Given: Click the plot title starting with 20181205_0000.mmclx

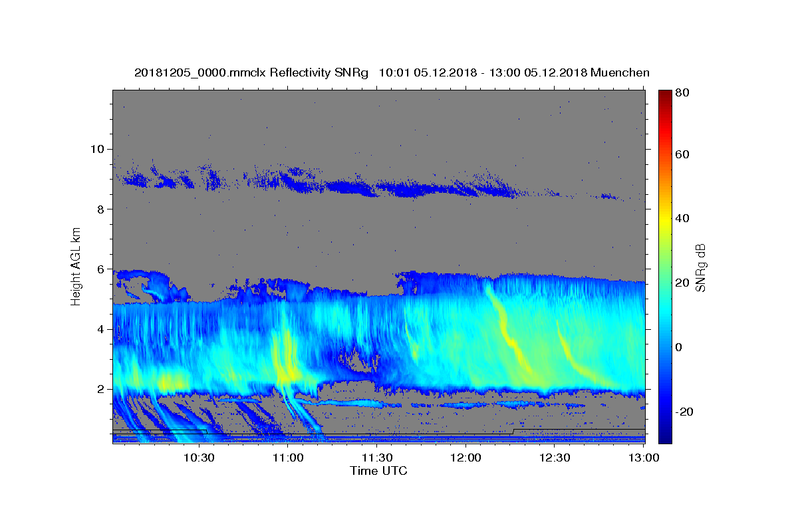Looking at the screenshot, I should tap(392, 73).
